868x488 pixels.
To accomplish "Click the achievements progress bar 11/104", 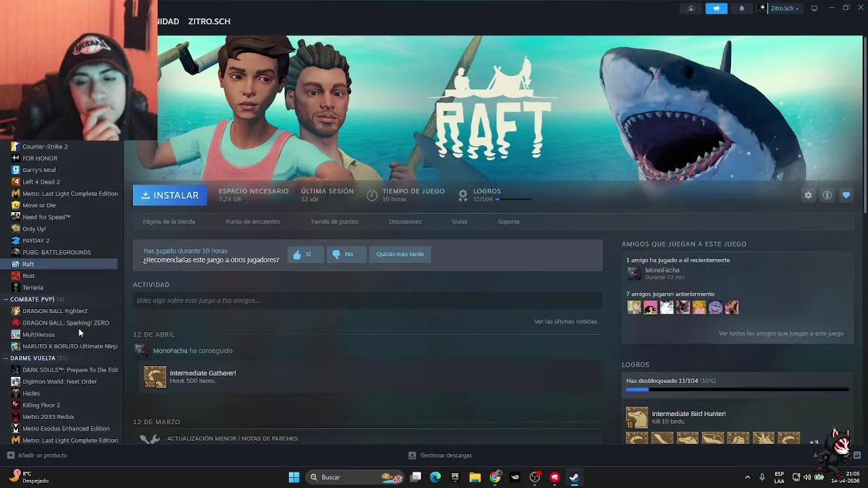I will 737,390.
